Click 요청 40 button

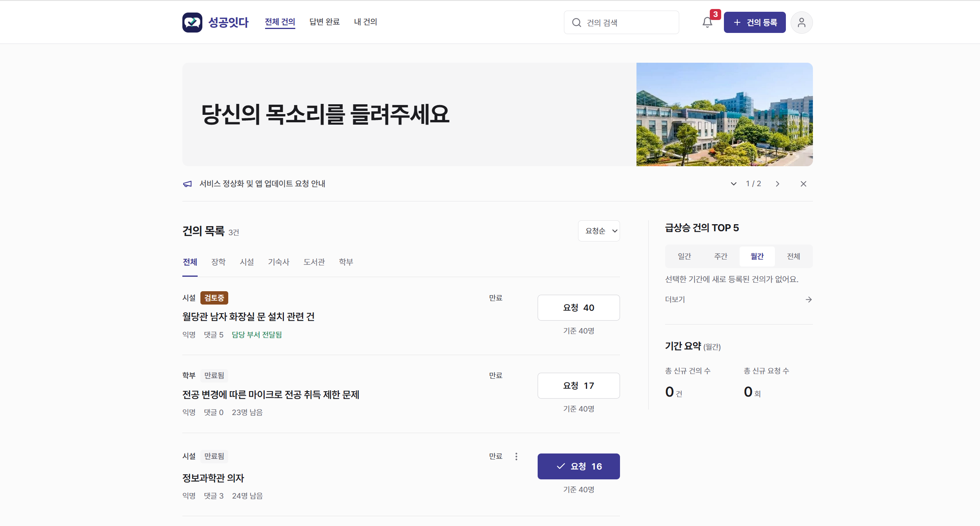coord(578,308)
